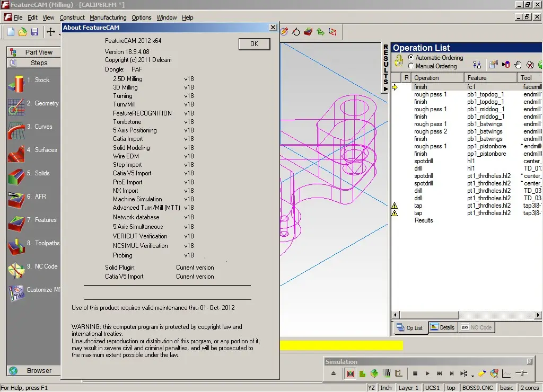Click OK in About FeatureCAM dialog
Viewport: 543px width, 392px height.
(x=254, y=44)
